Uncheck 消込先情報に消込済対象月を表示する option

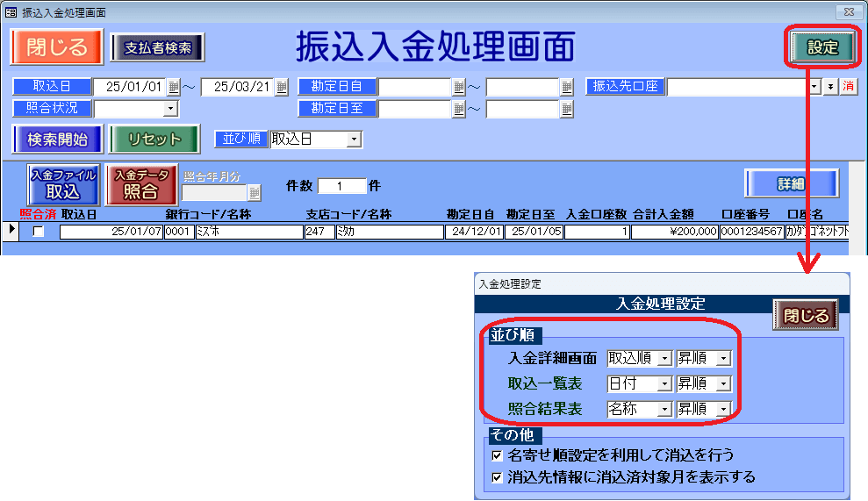[x=498, y=477]
